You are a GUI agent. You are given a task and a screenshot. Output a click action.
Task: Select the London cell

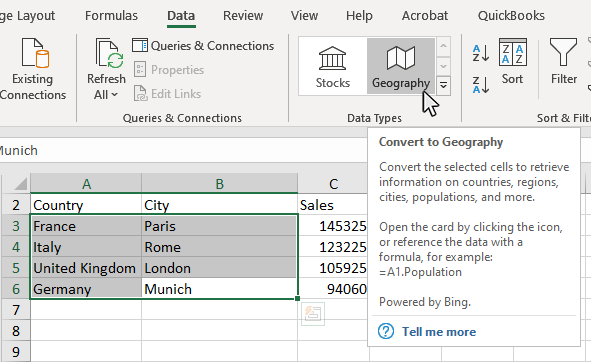[x=219, y=268]
